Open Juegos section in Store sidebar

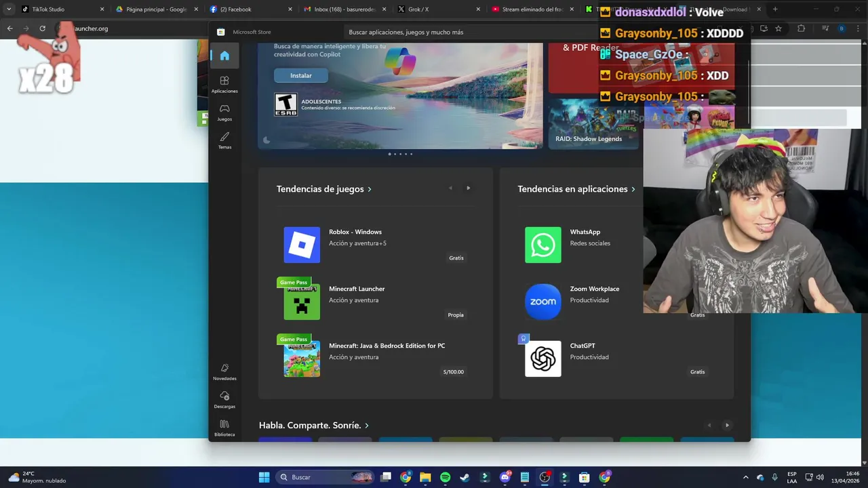224,112
